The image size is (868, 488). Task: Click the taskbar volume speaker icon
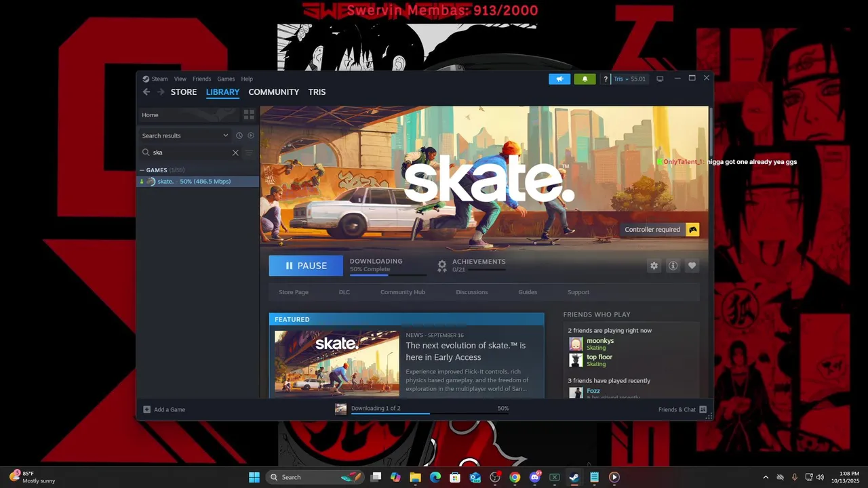820,477
